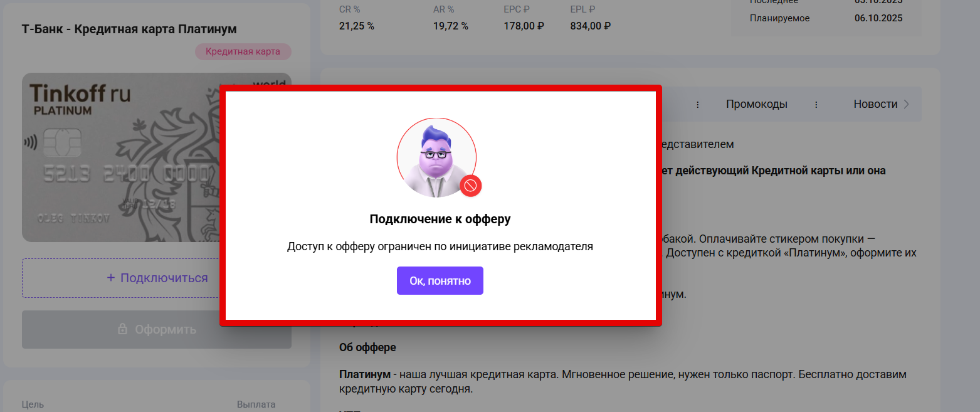Confirm dialog with "Ок, понятно" button

point(440,280)
